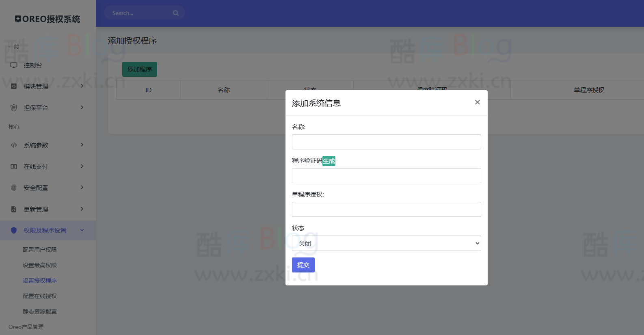
Task: Click the 添加授权程序 page title
Action: pos(132,41)
